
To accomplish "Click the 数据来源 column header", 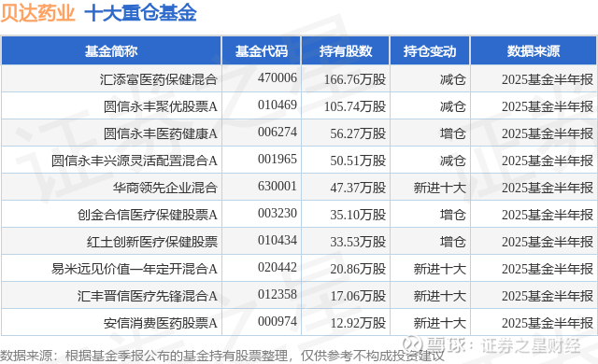I will (534, 50).
